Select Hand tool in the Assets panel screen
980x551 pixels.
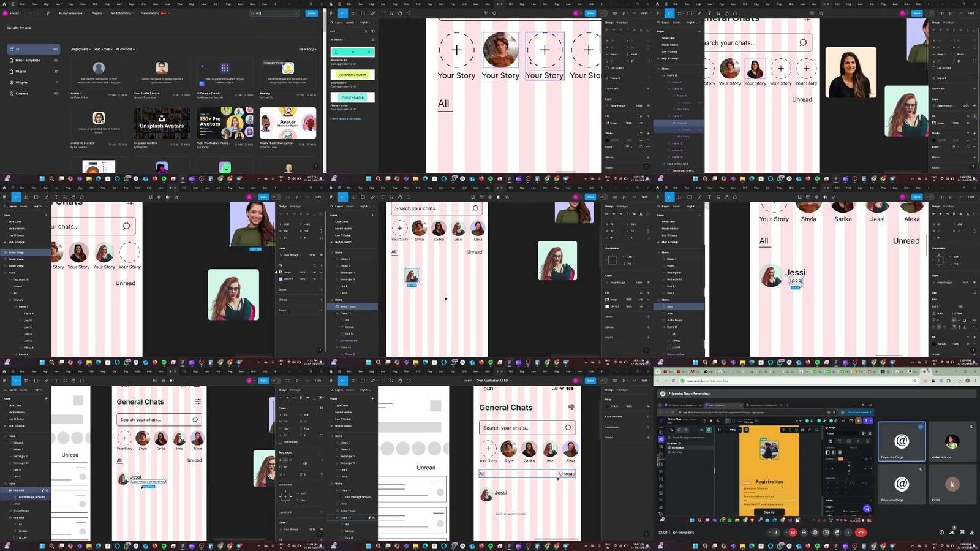point(400,13)
